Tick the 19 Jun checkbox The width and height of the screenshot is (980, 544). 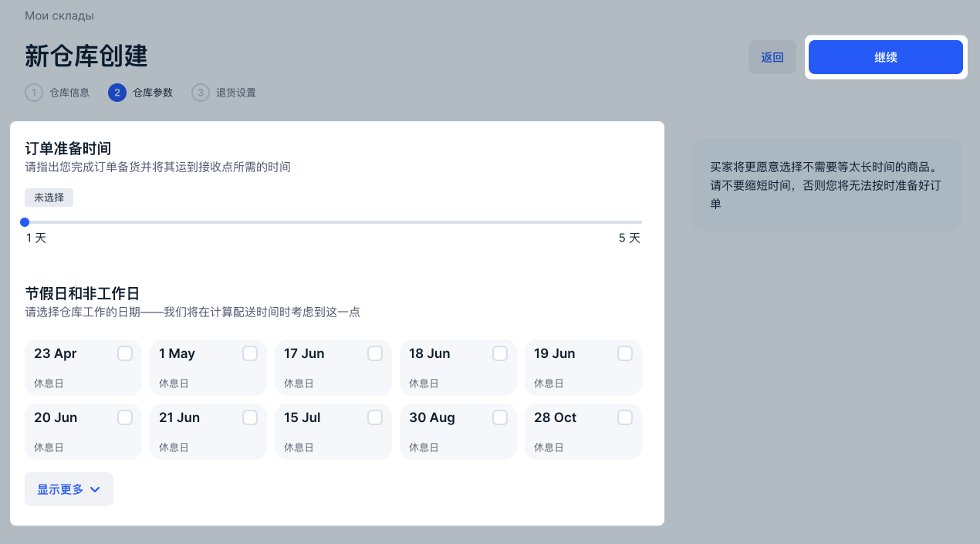(x=625, y=353)
